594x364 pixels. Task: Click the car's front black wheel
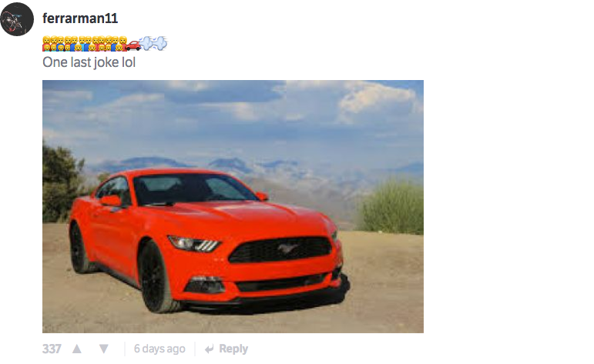[x=156, y=277]
